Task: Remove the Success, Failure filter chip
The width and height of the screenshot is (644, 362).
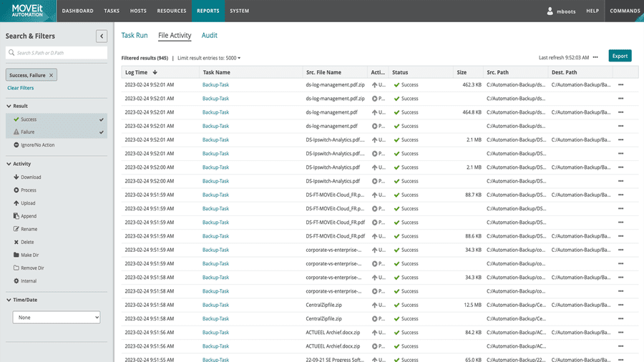Action: coord(52,75)
